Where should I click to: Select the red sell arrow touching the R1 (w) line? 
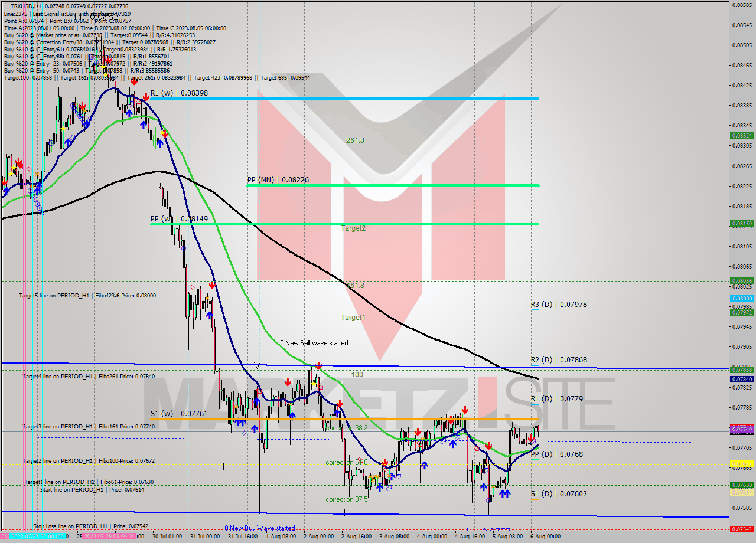pos(146,97)
